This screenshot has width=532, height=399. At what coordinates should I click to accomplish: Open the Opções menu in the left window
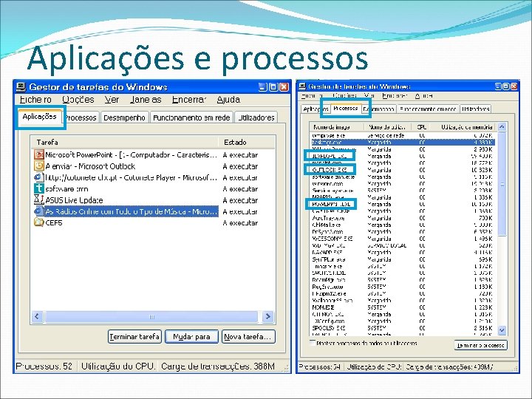(x=78, y=100)
